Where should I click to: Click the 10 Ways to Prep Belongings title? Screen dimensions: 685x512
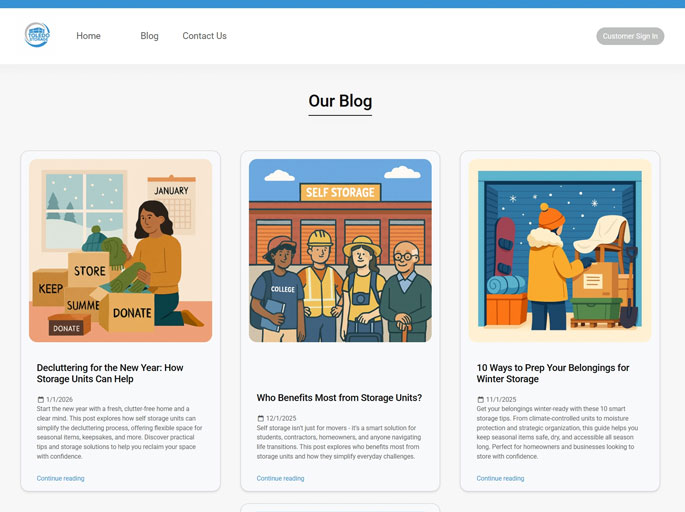pos(553,373)
